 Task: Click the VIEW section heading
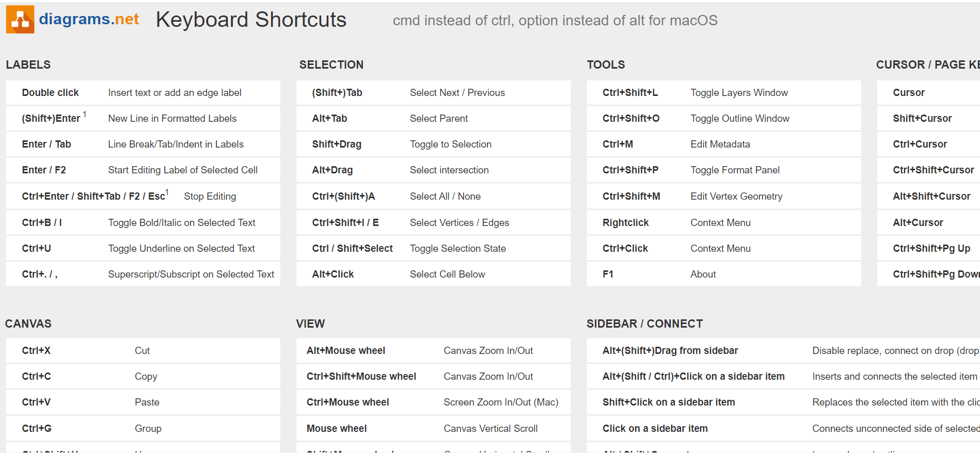tap(310, 324)
